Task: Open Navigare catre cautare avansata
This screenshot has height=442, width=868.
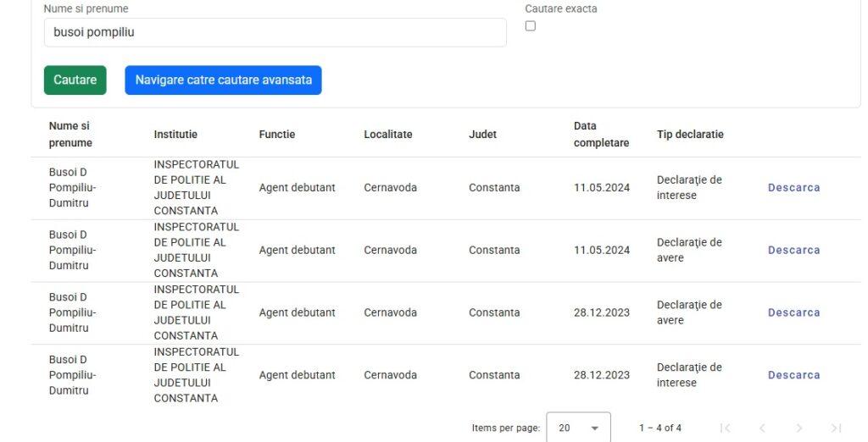Action: [x=223, y=80]
